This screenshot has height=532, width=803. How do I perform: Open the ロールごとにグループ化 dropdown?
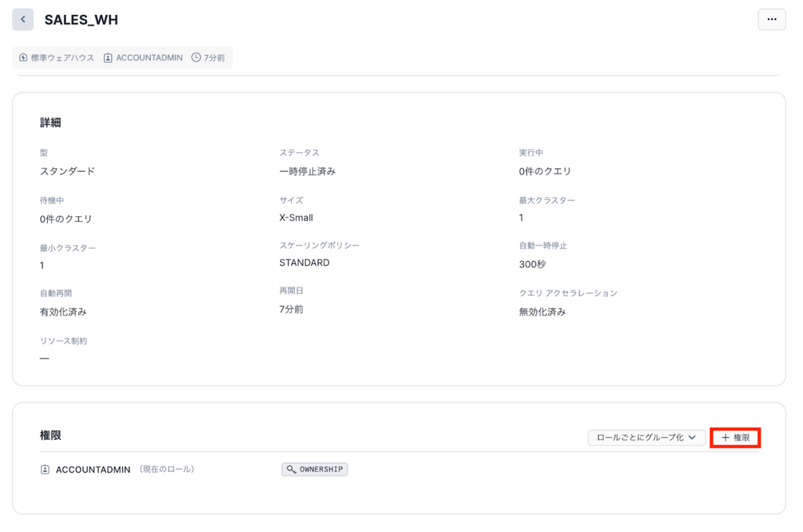pyautogui.click(x=646, y=438)
